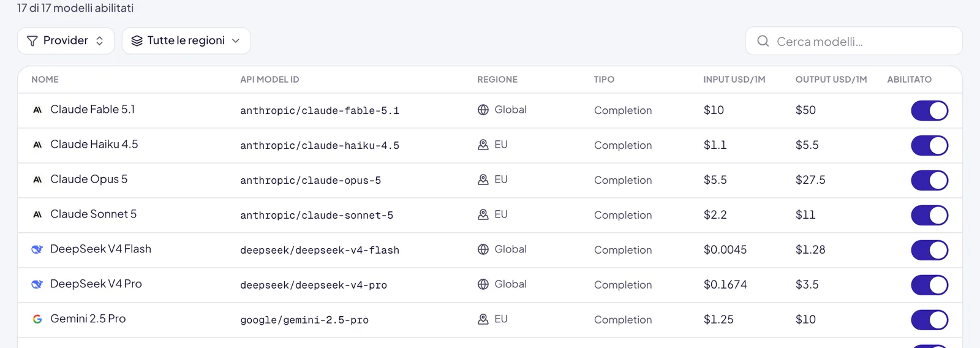Toggle Gemini 2.5 Pro enabled switch
Screen dimensions: 980x348
pos(930,320)
